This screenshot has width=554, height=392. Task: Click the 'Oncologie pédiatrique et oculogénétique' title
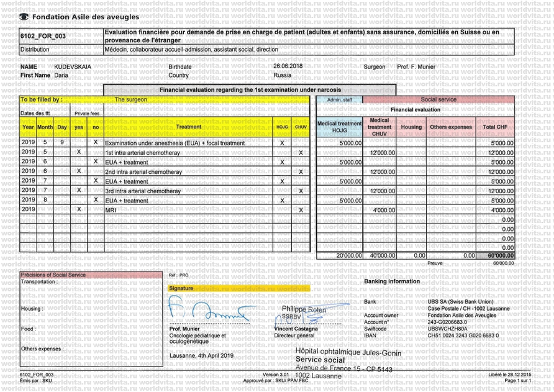[198, 339]
